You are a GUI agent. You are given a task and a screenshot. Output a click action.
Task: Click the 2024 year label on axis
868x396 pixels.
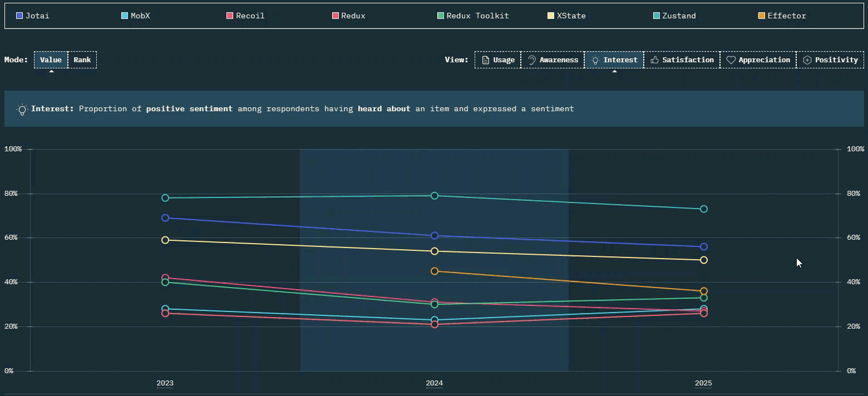(434, 383)
